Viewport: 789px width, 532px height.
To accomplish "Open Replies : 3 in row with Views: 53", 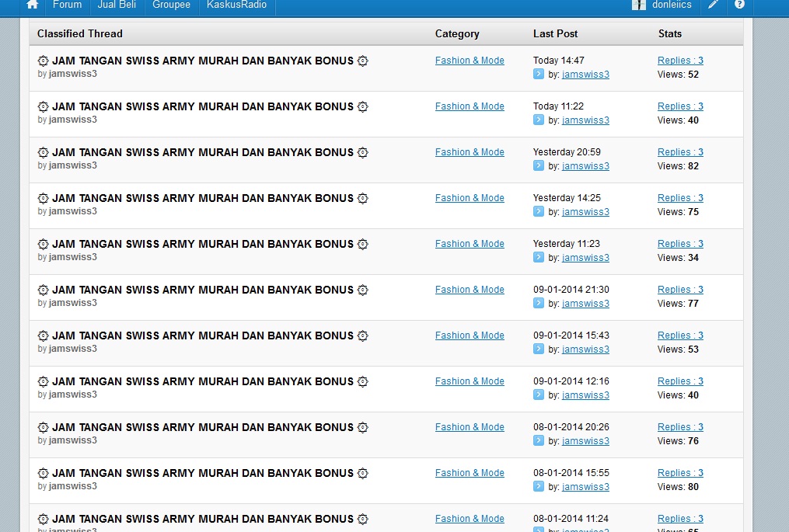I will tap(680, 335).
